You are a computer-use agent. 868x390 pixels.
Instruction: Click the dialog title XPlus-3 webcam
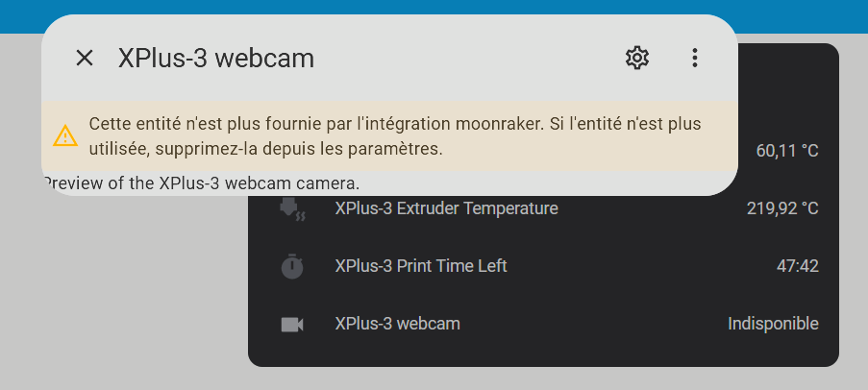pos(216,59)
